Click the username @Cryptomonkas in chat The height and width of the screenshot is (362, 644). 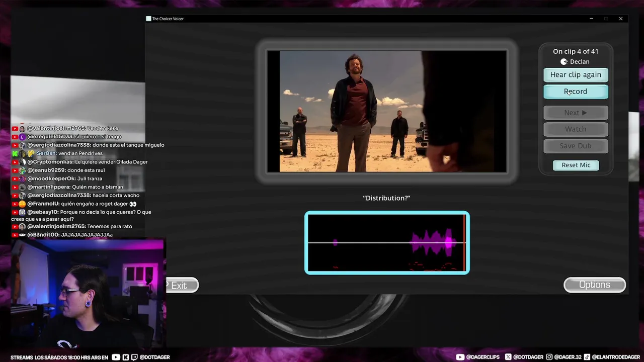click(50, 162)
